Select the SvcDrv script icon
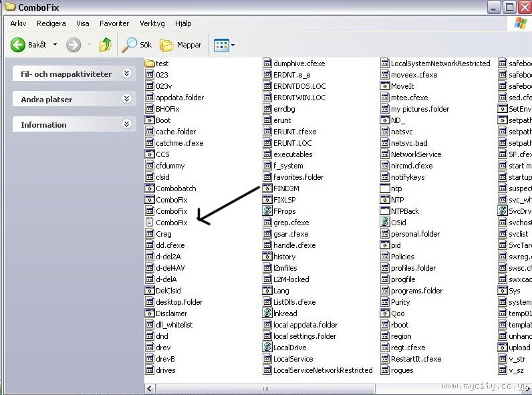 [503, 211]
